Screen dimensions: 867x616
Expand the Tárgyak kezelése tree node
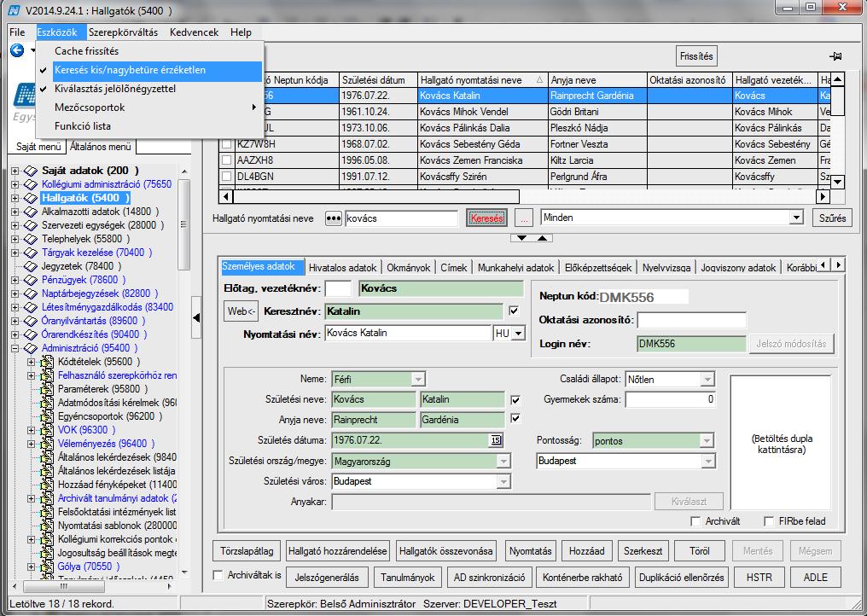pos(15,253)
